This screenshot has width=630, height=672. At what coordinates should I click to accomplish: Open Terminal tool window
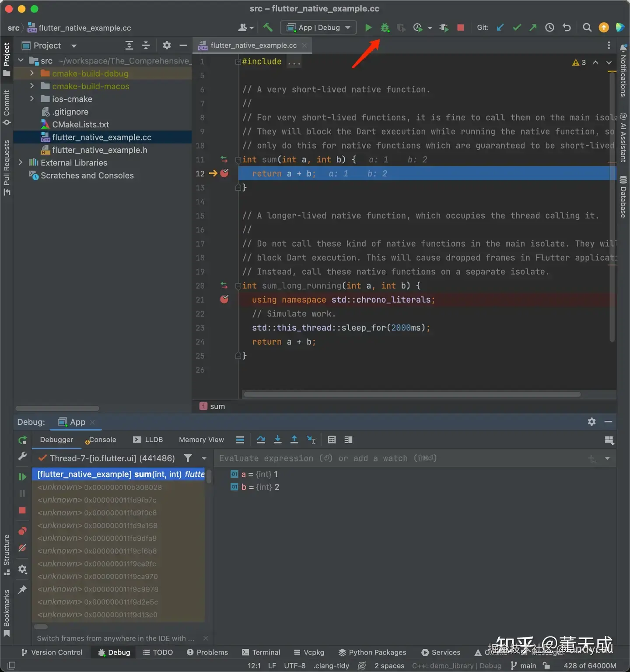click(x=261, y=652)
